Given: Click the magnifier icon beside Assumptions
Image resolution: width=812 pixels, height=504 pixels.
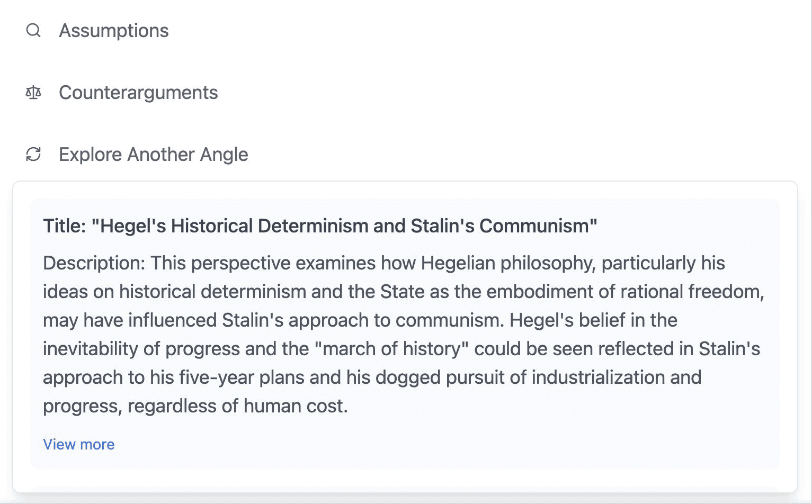Looking at the screenshot, I should (33, 31).
